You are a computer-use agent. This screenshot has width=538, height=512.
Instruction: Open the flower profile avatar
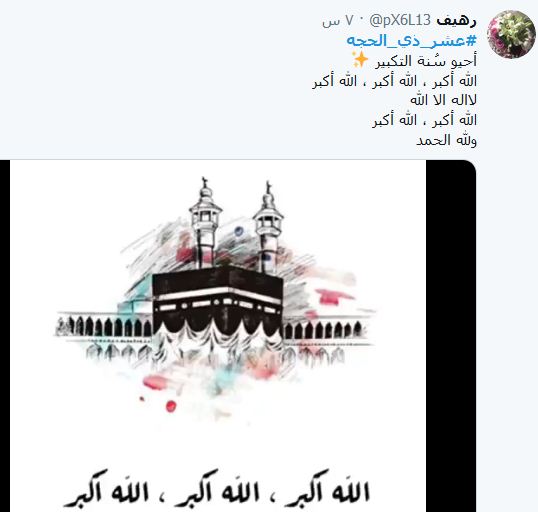click(x=511, y=34)
